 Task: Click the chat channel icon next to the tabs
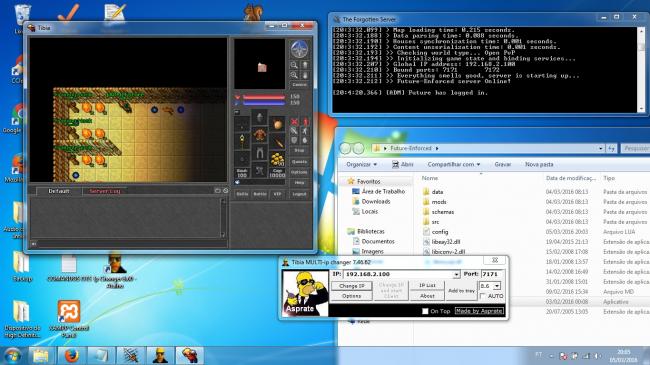(x=218, y=191)
